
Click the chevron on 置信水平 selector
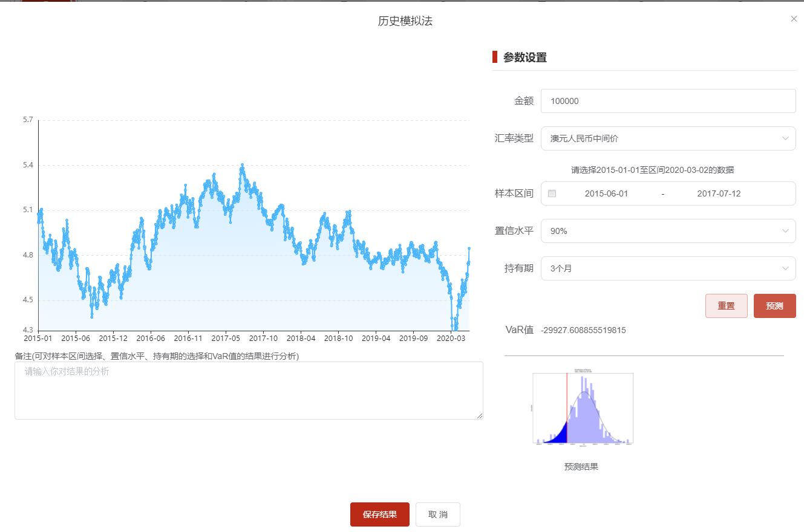[786, 231]
